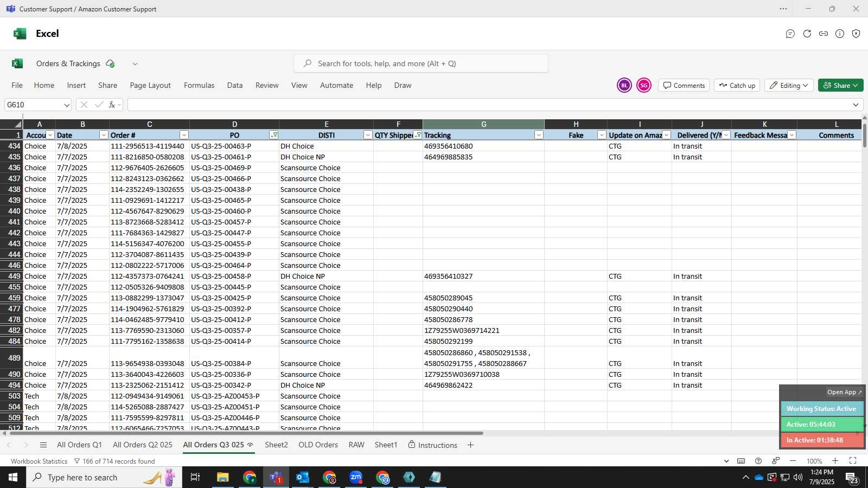Click the horizontal scrollbar thumb

tap(246, 433)
